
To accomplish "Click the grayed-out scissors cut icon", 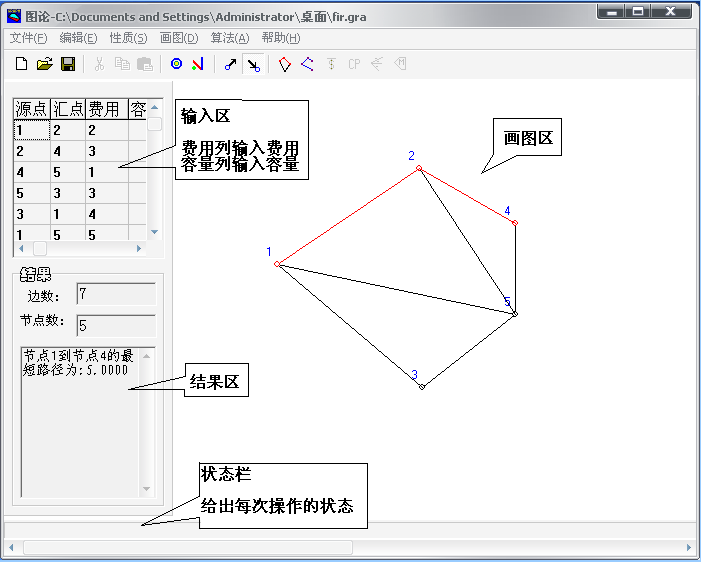I will pyautogui.click(x=99, y=64).
